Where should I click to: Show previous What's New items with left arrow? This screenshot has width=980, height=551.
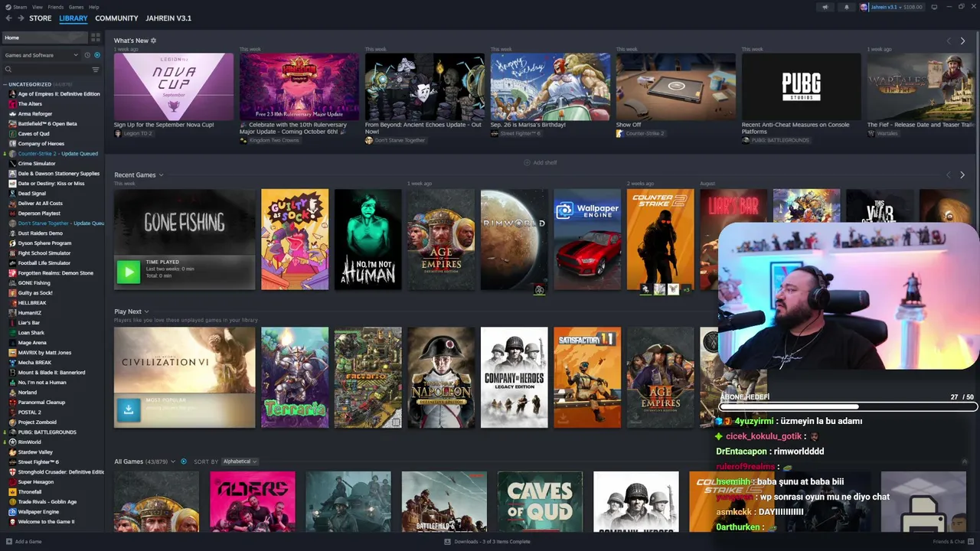[x=949, y=41]
